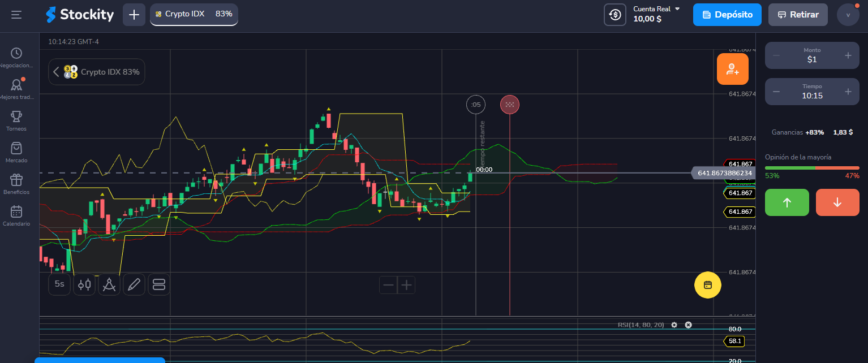Switch to Crypto IDX tab
Screen dimensions: 868x363
(x=194, y=14)
